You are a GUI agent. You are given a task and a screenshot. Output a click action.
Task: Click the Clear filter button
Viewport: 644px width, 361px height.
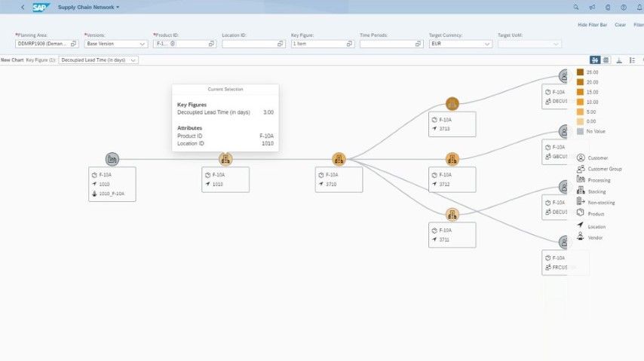point(620,25)
